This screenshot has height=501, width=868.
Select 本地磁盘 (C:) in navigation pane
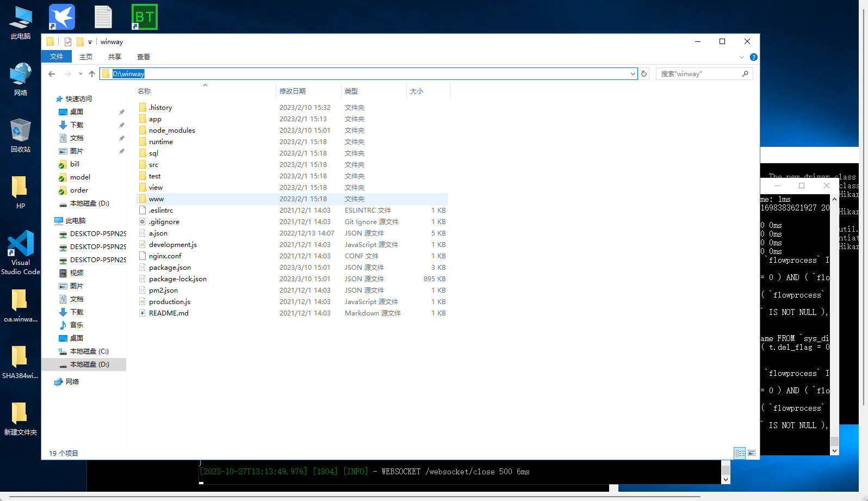pos(89,351)
